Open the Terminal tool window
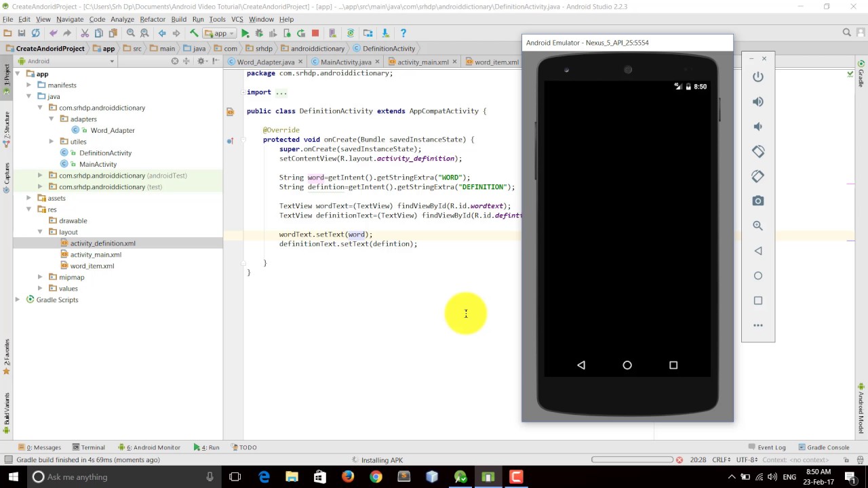This screenshot has width=868, height=488. pos(88,447)
